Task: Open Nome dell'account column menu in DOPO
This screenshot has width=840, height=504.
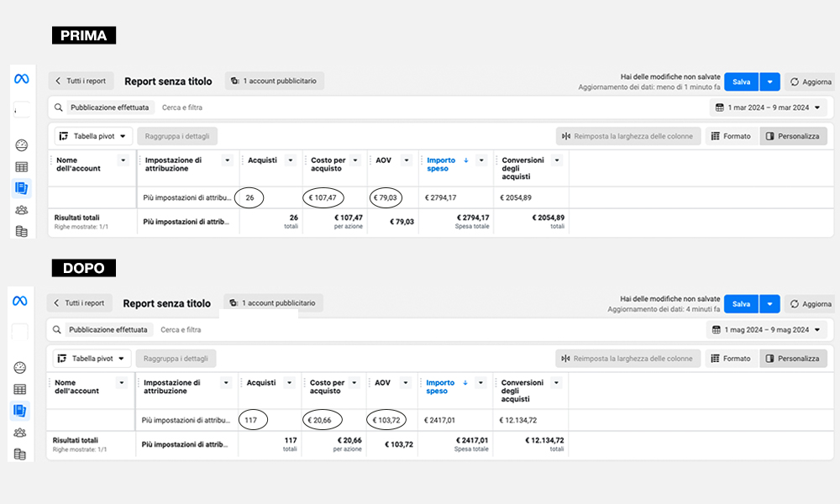Action: point(122,382)
